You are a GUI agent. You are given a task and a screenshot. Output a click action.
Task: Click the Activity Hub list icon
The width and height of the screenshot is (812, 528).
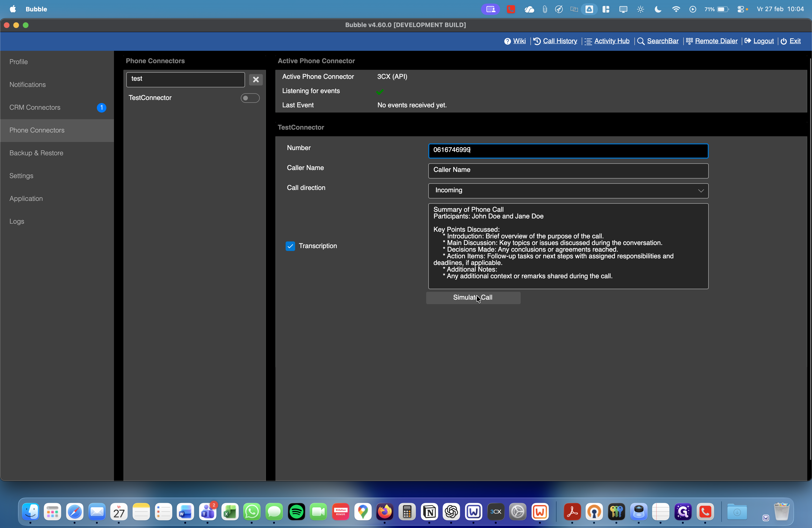click(588, 41)
